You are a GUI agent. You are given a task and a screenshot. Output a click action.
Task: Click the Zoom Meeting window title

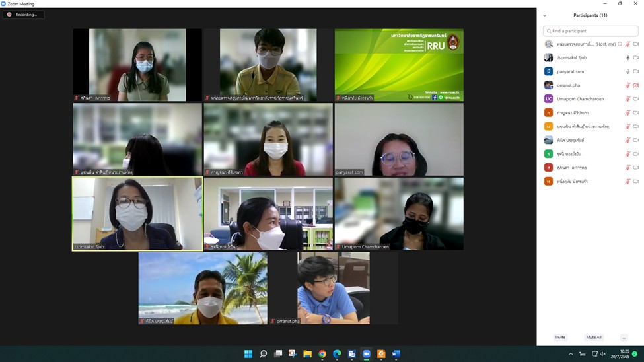tap(21, 4)
